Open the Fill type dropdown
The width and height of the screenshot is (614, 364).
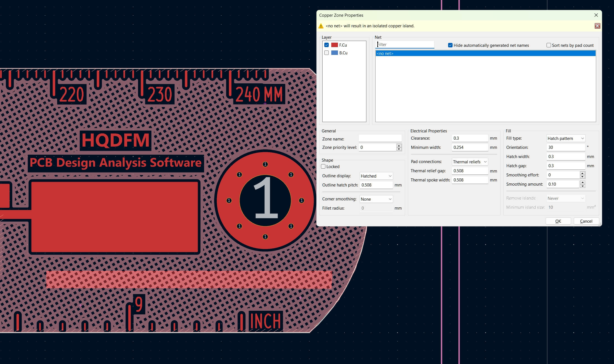pyautogui.click(x=565, y=138)
